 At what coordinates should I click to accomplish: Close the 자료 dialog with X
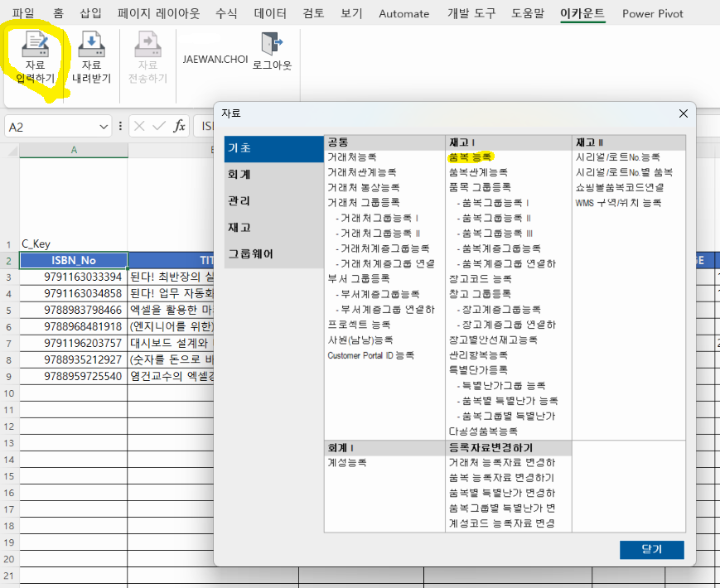click(x=684, y=113)
